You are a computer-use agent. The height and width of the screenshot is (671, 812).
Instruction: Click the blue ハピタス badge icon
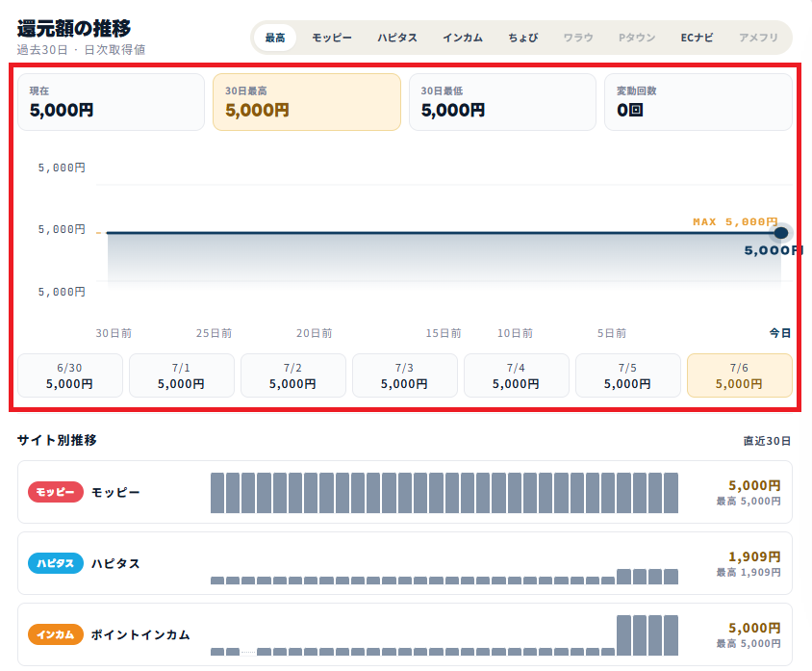[56, 563]
